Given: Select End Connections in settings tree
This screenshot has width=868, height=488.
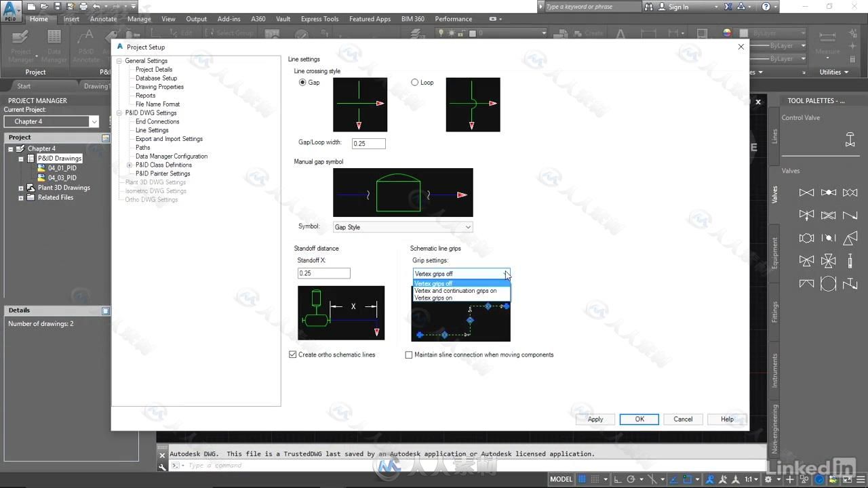Looking at the screenshot, I should pos(157,121).
